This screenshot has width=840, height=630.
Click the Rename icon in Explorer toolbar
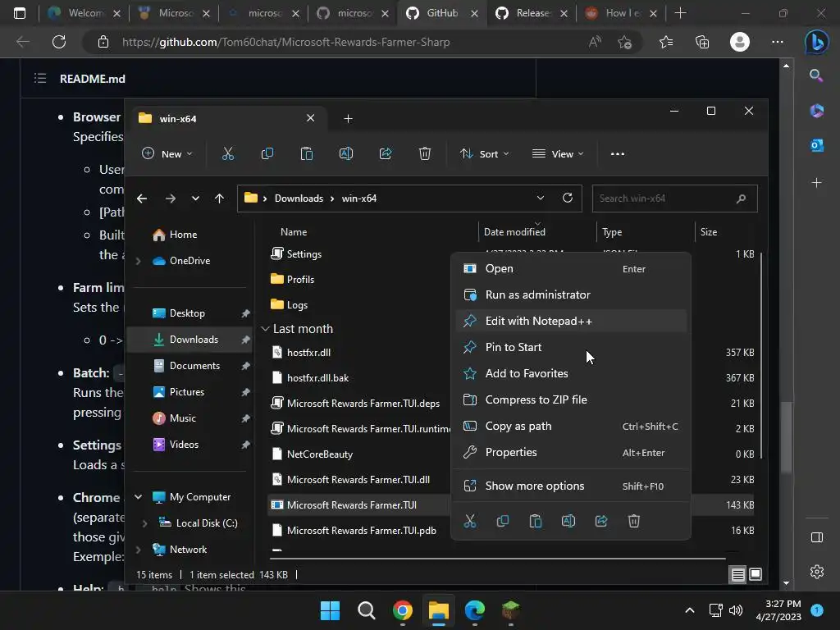tap(346, 153)
